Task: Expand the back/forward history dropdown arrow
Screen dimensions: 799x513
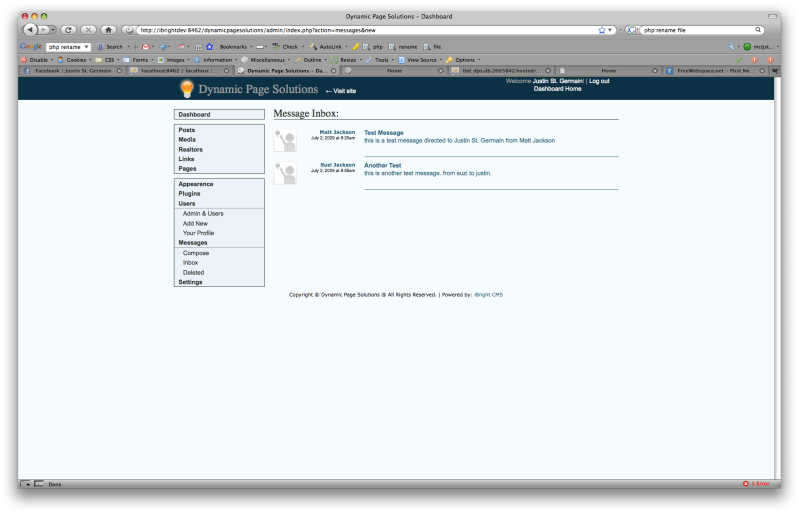Action: [52, 30]
